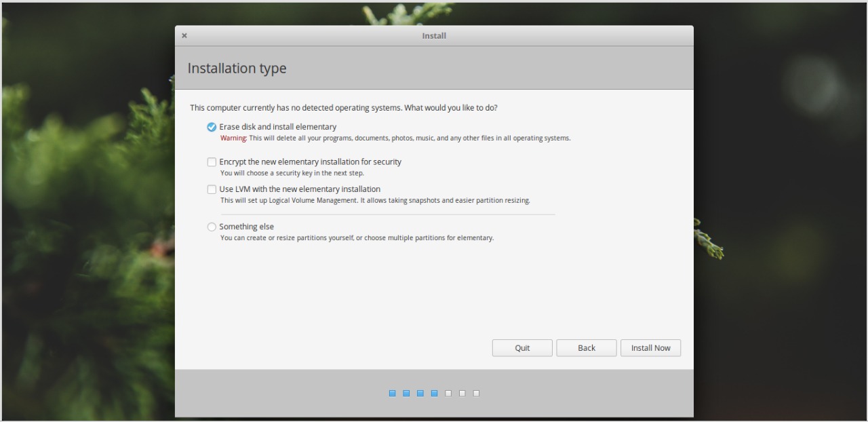Click the last unfilled progress square
Viewport: 868px width, 422px height.
pos(476,393)
